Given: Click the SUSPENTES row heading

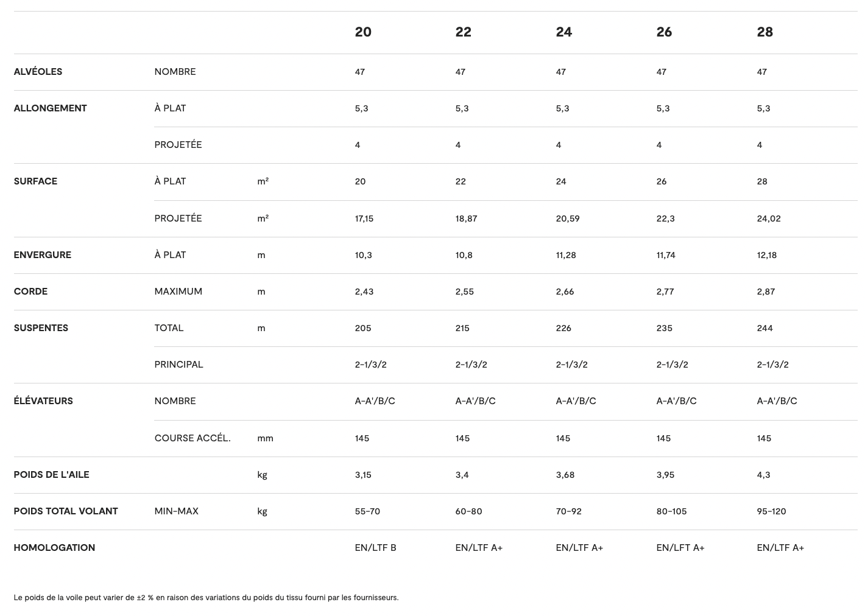Looking at the screenshot, I should tap(41, 328).
